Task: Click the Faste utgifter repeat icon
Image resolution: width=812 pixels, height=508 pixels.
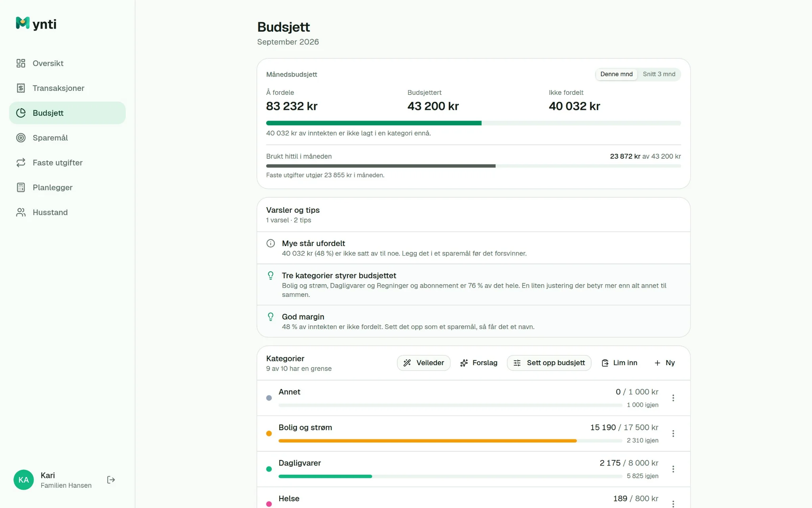Action: point(21,163)
